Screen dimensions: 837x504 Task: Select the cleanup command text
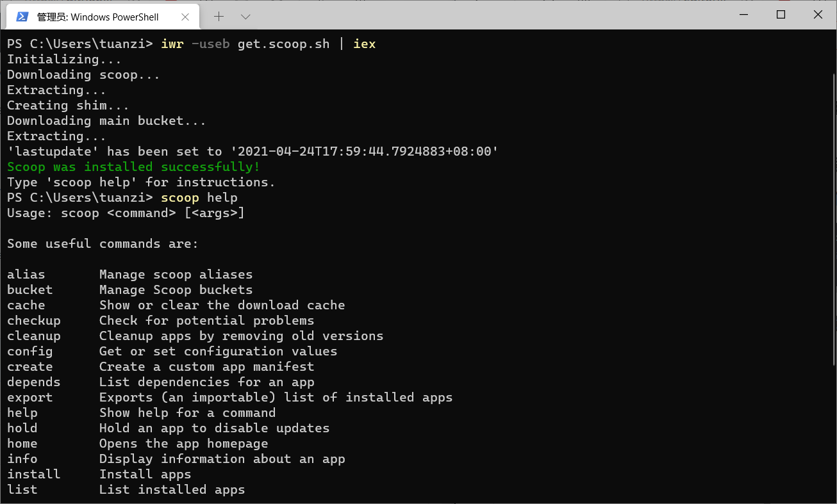click(x=33, y=336)
